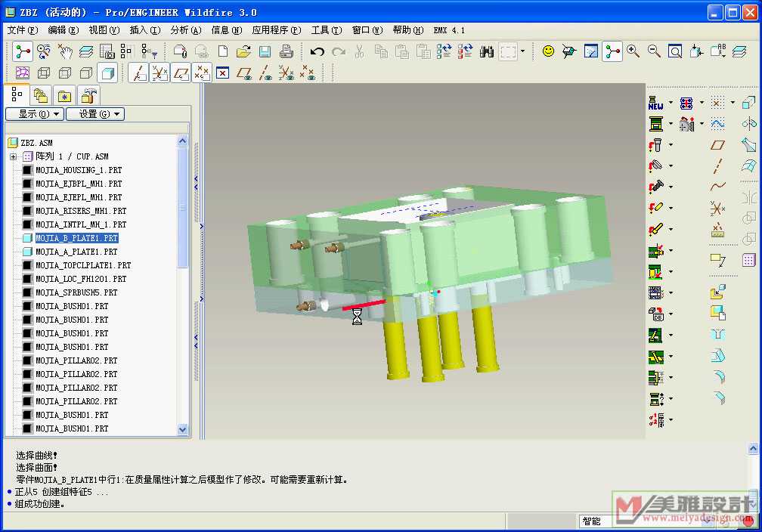Zoom in with the magnifier plus icon
Viewport: 762px width, 532px height.
click(633, 51)
